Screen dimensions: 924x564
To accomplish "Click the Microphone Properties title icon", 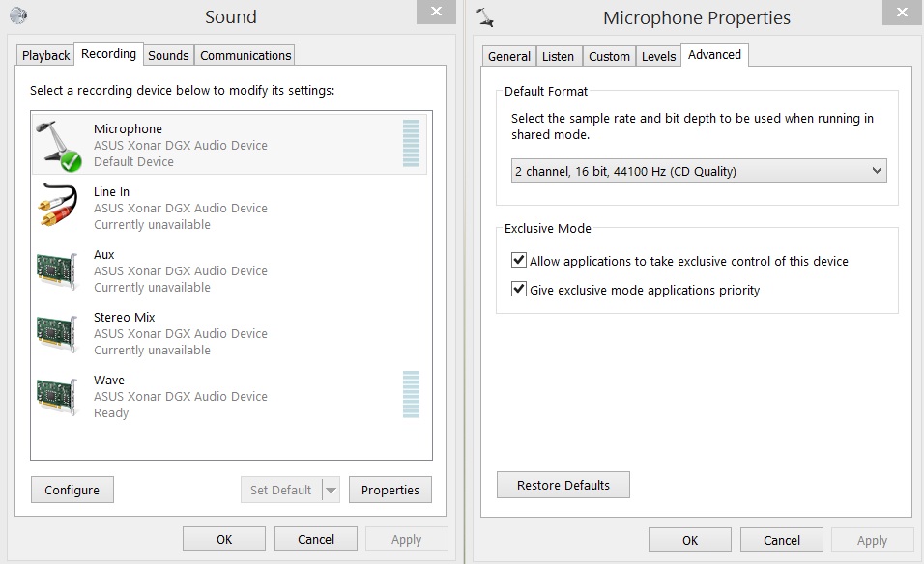I will pyautogui.click(x=486, y=16).
